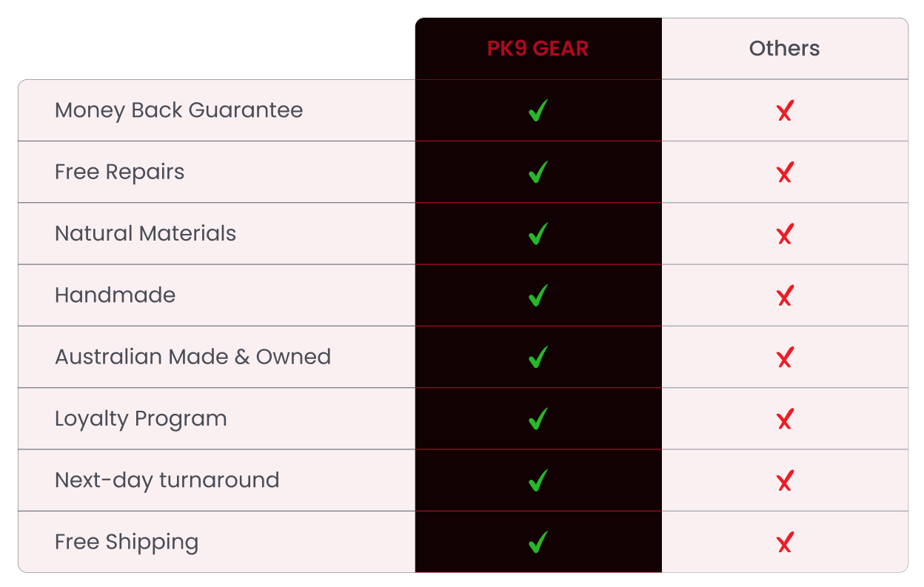Click green checkmark in Free Repairs row
Screen dimensions: 924x587
(538, 172)
